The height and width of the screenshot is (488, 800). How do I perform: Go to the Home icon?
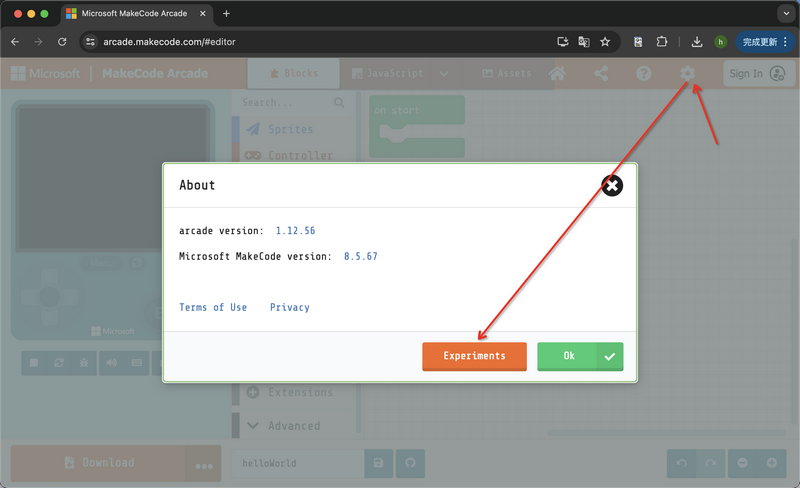click(x=558, y=74)
